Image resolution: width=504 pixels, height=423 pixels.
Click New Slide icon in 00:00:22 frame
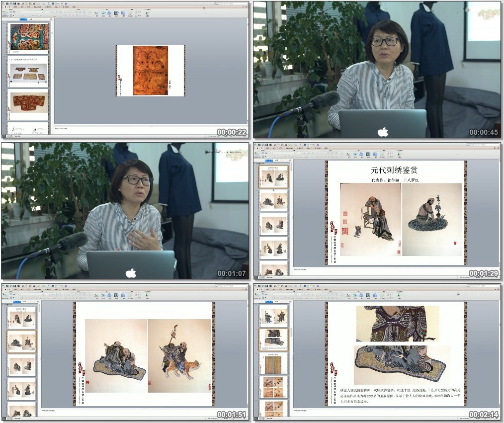4,12
